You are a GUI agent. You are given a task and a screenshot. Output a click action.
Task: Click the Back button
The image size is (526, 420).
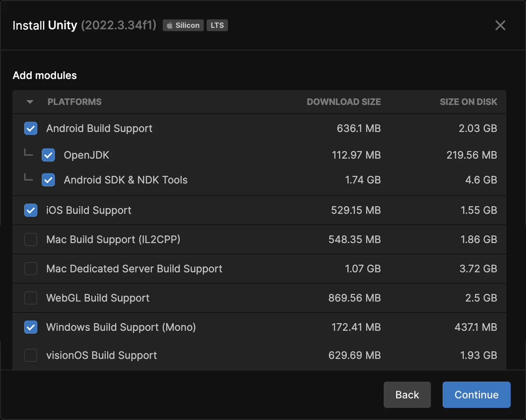[x=407, y=395]
